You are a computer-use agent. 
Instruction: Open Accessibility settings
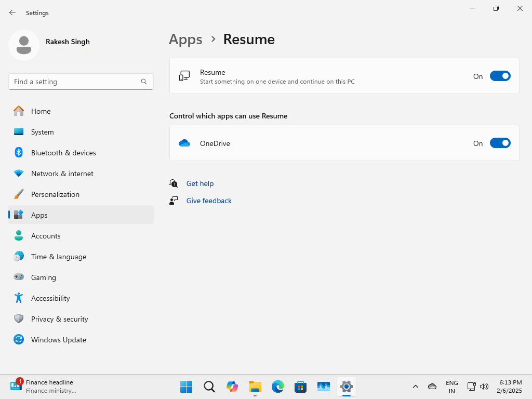[x=50, y=298]
